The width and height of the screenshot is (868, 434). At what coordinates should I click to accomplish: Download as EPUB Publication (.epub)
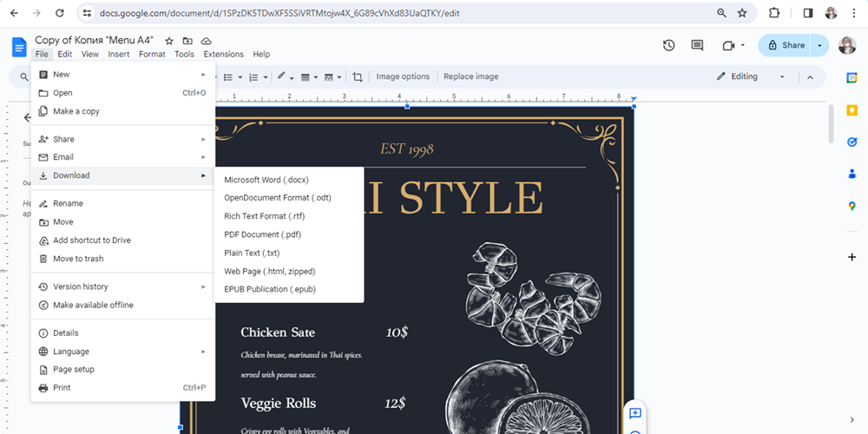289,289
